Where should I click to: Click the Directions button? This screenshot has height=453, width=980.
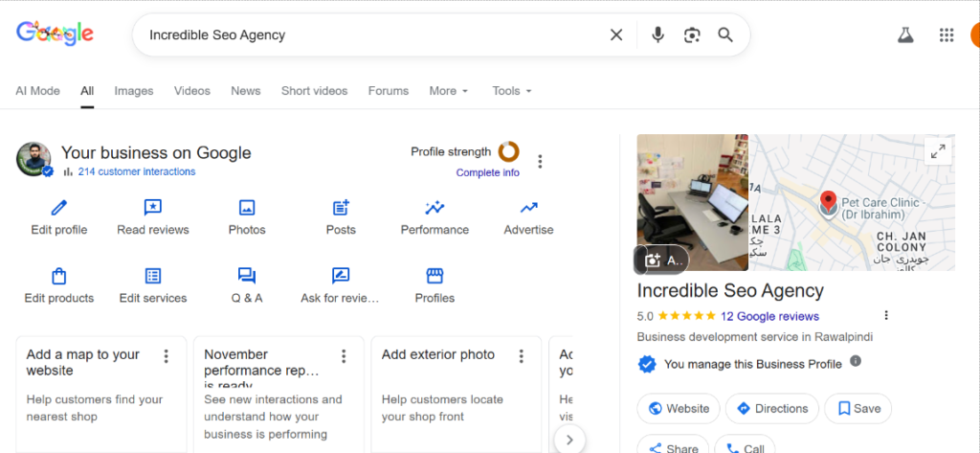[771, 408]
